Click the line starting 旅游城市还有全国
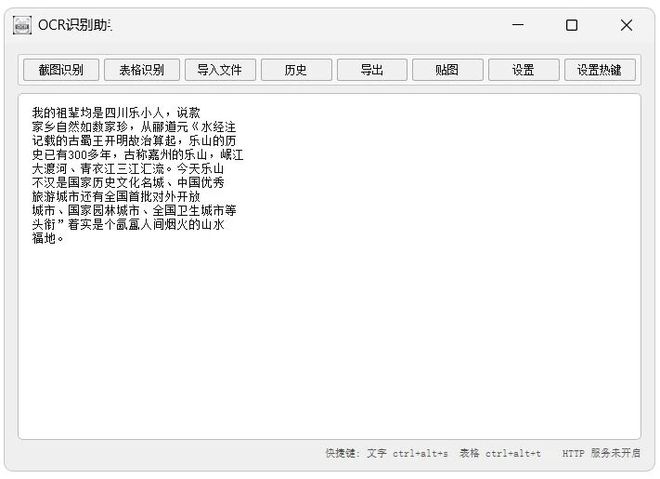660x479 pixels. (x=116, y=197)
